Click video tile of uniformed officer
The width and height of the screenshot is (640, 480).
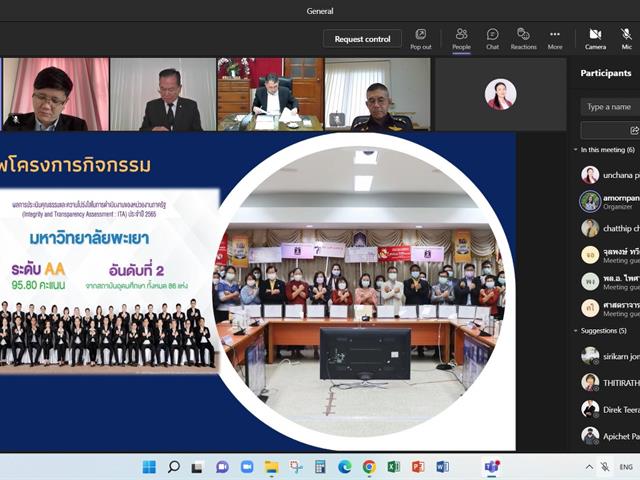(x=378, y=94)
